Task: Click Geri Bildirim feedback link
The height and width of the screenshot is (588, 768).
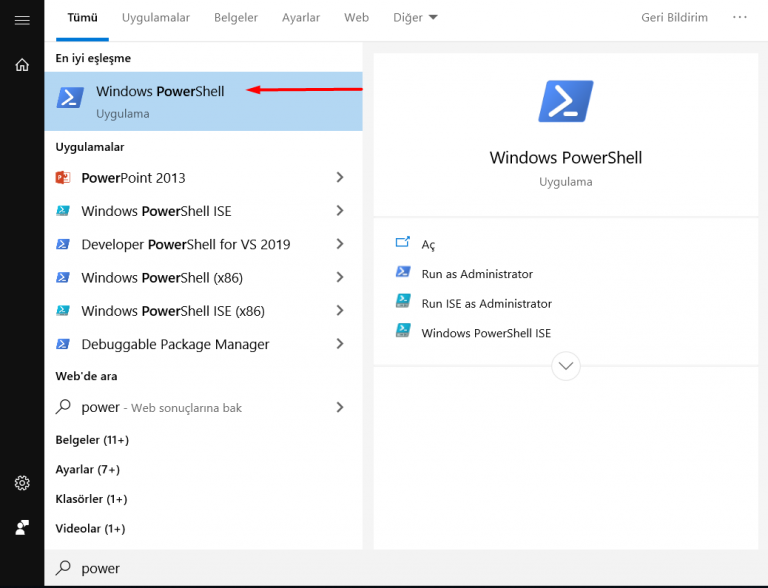Action: tap(674, 18)
